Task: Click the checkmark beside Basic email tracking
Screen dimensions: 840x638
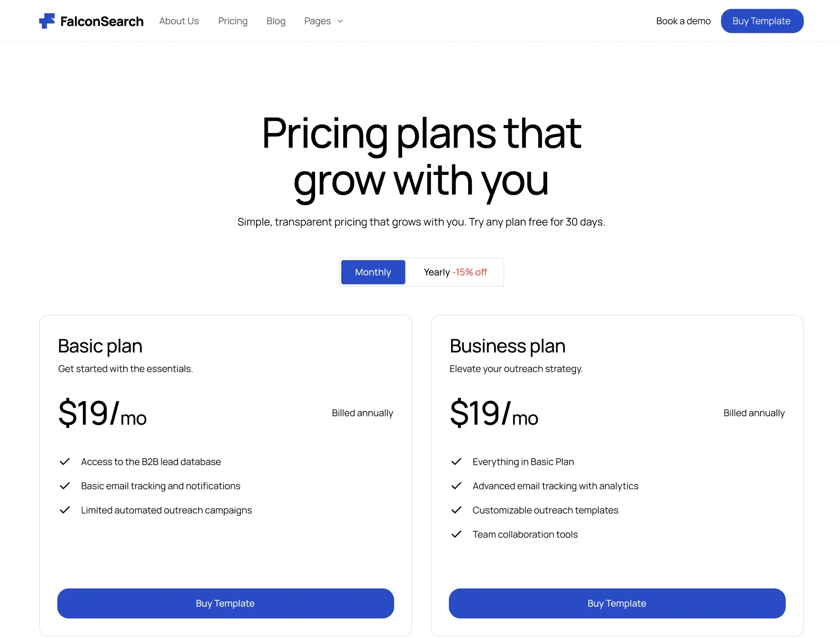Action: pos(65,485)
